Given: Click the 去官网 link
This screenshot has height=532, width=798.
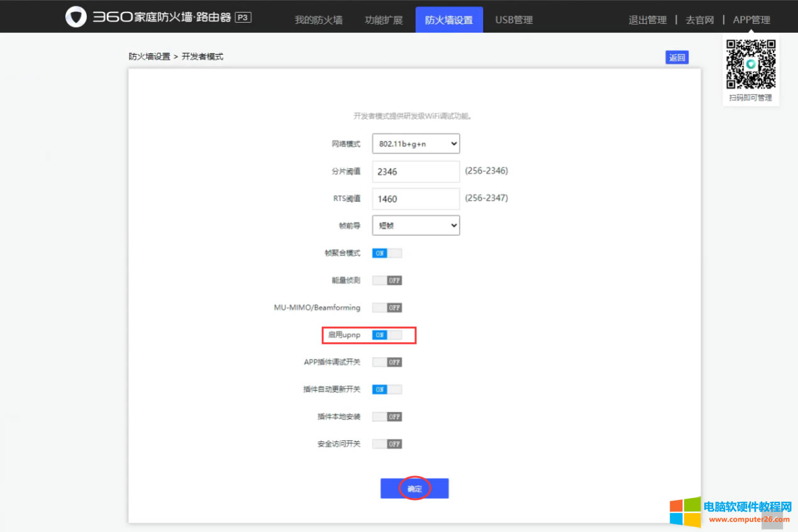Looking at the screenshot, I should (699, 19).
